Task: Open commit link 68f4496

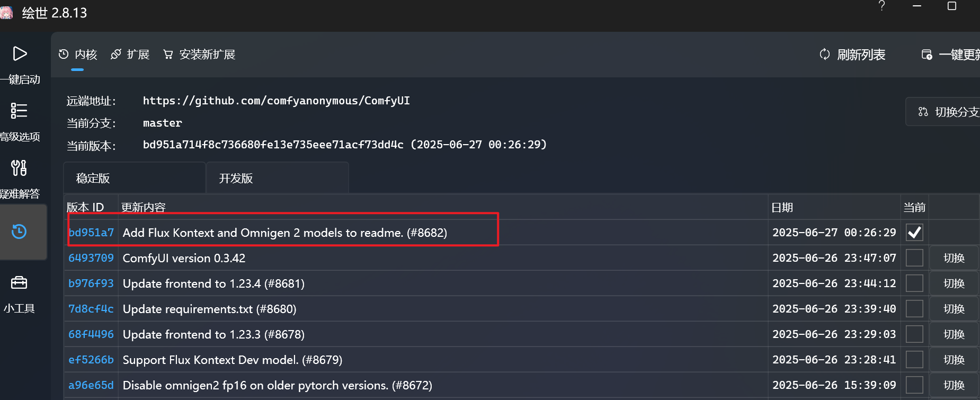Action: pos(91,334)
